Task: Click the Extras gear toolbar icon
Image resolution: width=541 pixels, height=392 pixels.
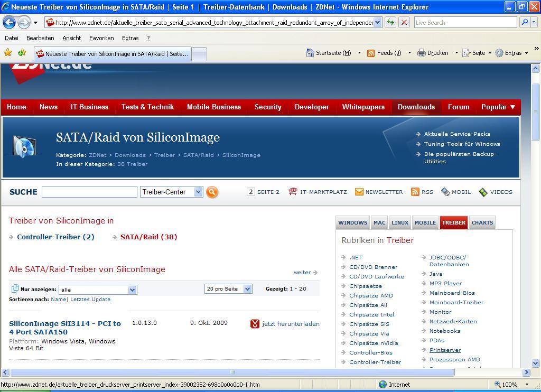Action: pyautogui.click(x=499, y=53)
